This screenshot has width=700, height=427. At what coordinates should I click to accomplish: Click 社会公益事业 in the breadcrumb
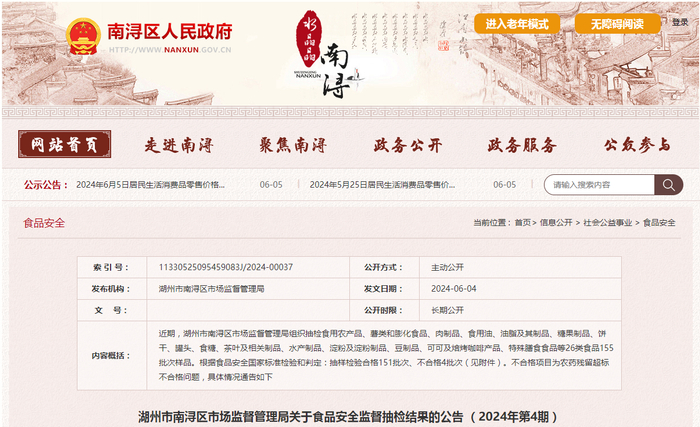tap(608, 222)
